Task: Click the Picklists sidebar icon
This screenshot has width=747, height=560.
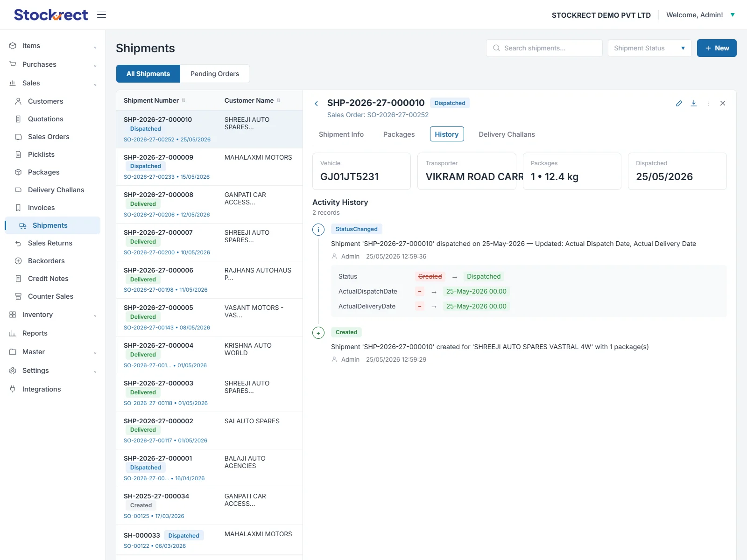Action: (18, 154)
